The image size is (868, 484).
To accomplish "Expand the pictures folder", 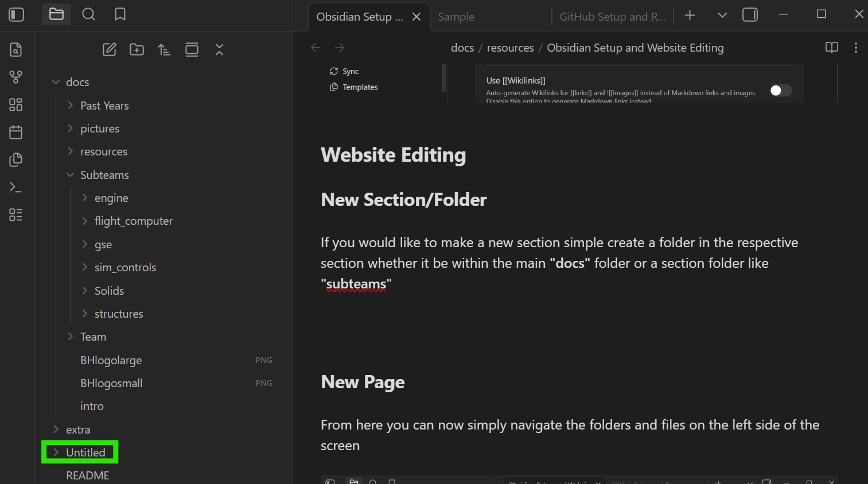I will (x=70, y=128).
